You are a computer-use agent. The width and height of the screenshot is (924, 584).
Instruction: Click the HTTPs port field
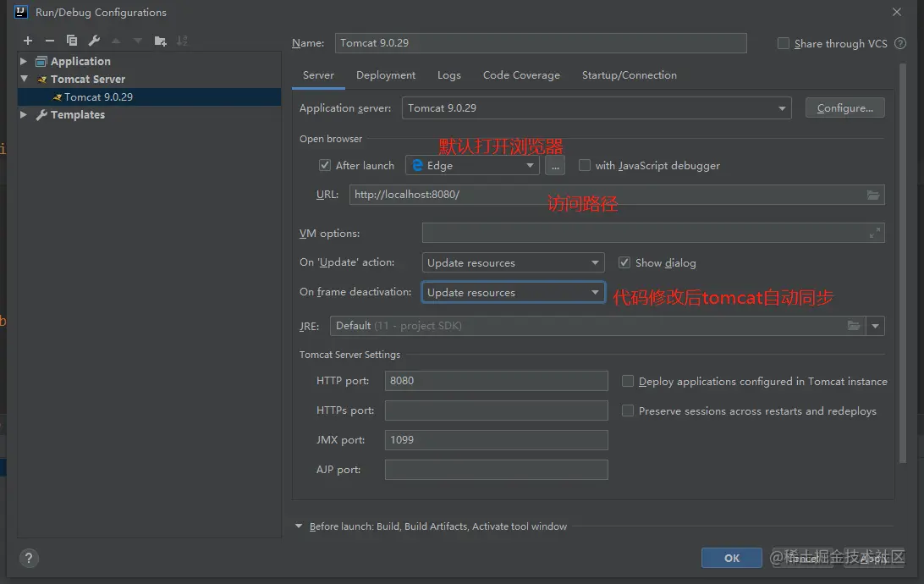[496, 410]
